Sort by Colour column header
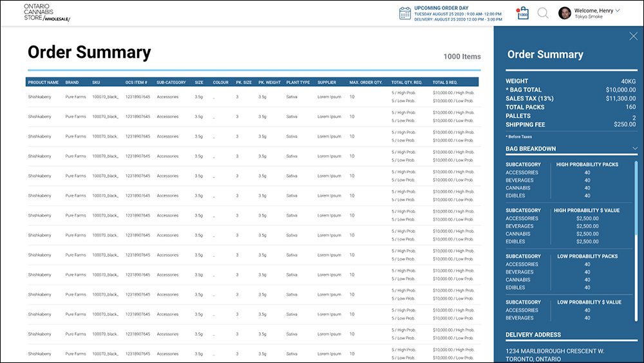Image resolution: width=644 pixels, height=363 pixels. coord(220,82)
